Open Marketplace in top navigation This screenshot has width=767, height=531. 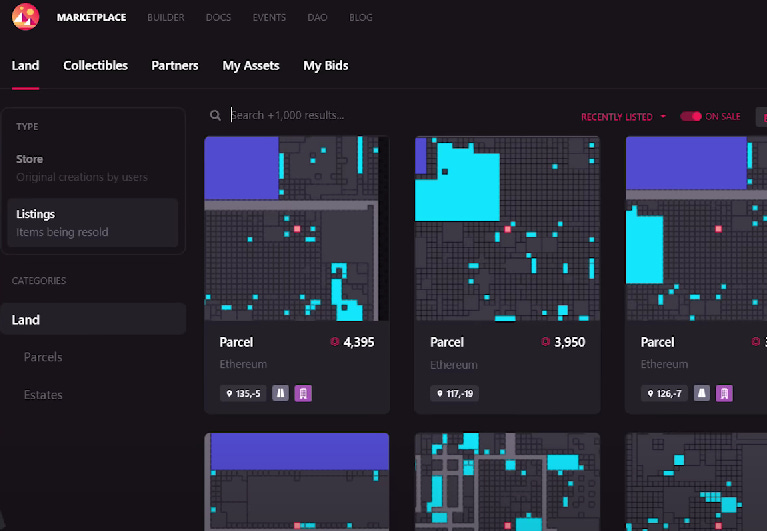tap(91, 18)
